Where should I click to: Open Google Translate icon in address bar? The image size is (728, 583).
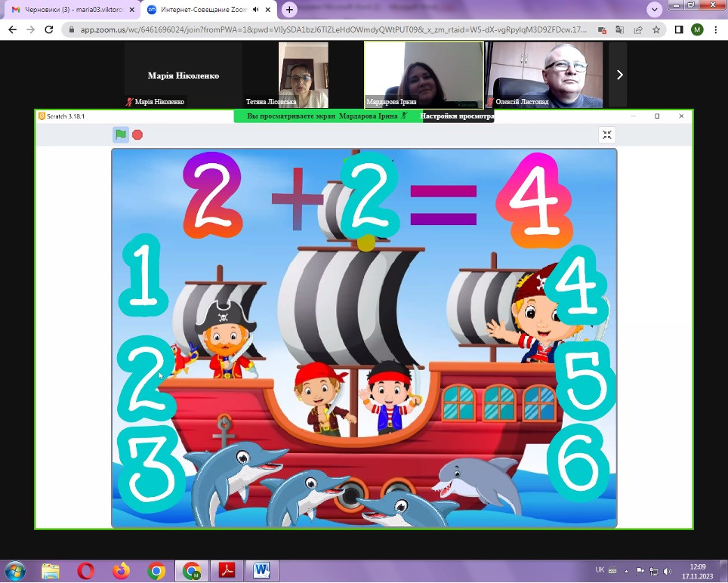tap(620, 30)
